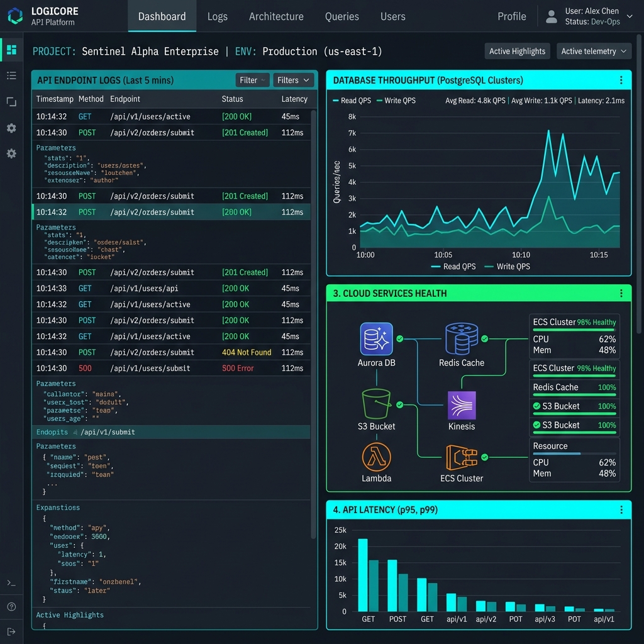
Task: Sort logs by Endpoint column header
Action: [x=125, y=99]
